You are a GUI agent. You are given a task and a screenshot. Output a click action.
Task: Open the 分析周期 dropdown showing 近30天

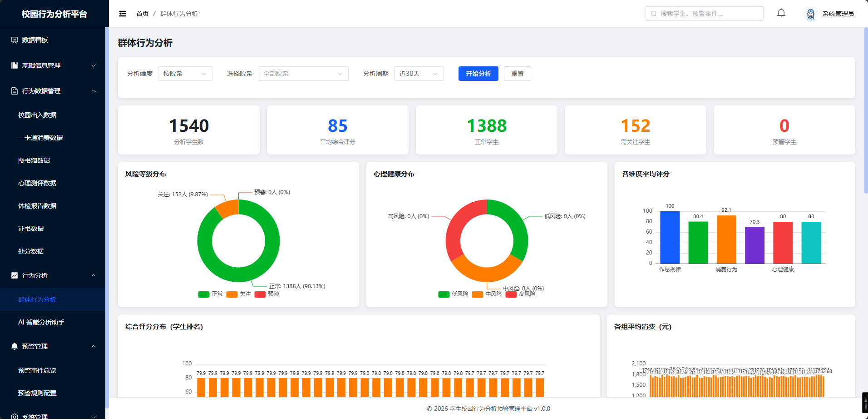[419, 74]
